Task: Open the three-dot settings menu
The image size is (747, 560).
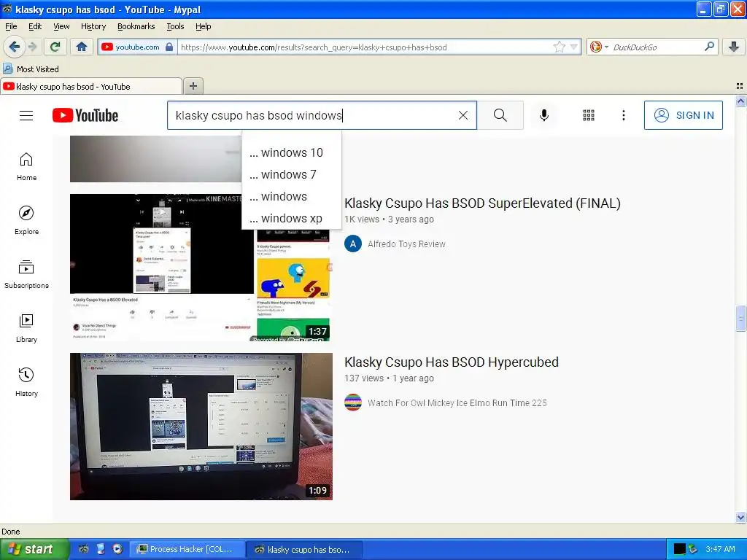Action: click(x=624, y=115)
